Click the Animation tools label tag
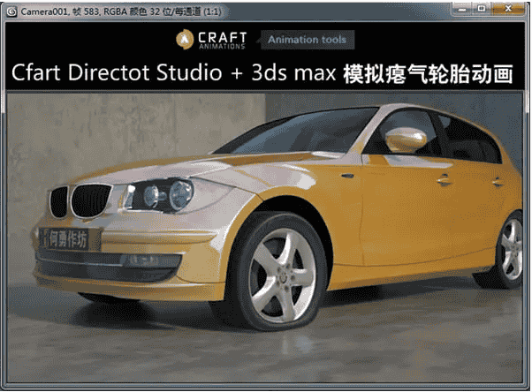The width and height of the screenshot is (532, 392). point(308,40)
